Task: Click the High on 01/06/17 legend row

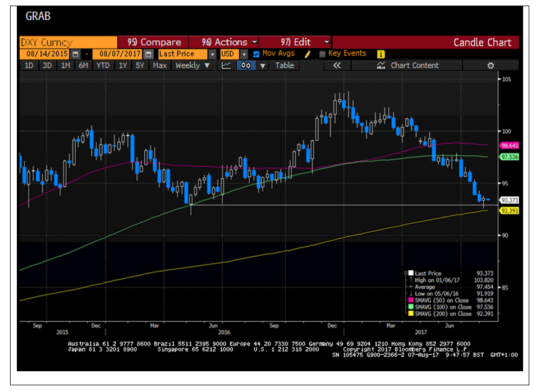Action: [451, 280]
